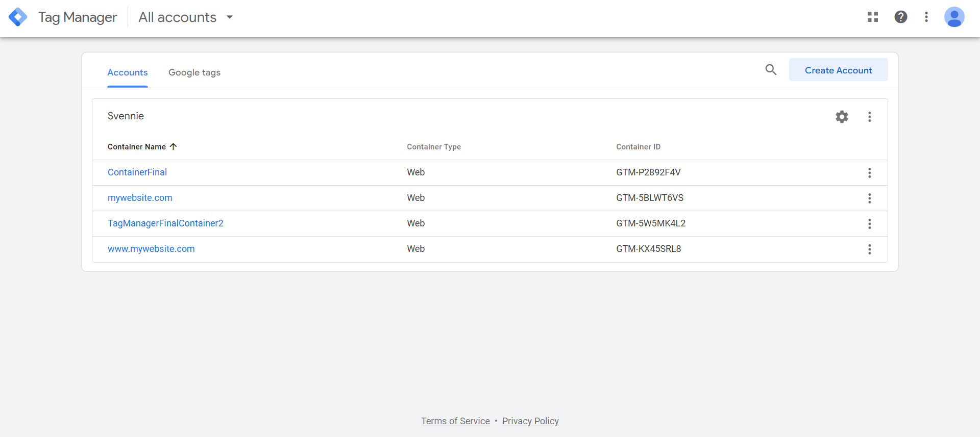Click the Web type in TagManagerFinalContainer2 row
The width and height of the screenshot is (980, 437).
pyautogui.click(x=416, y=223)
